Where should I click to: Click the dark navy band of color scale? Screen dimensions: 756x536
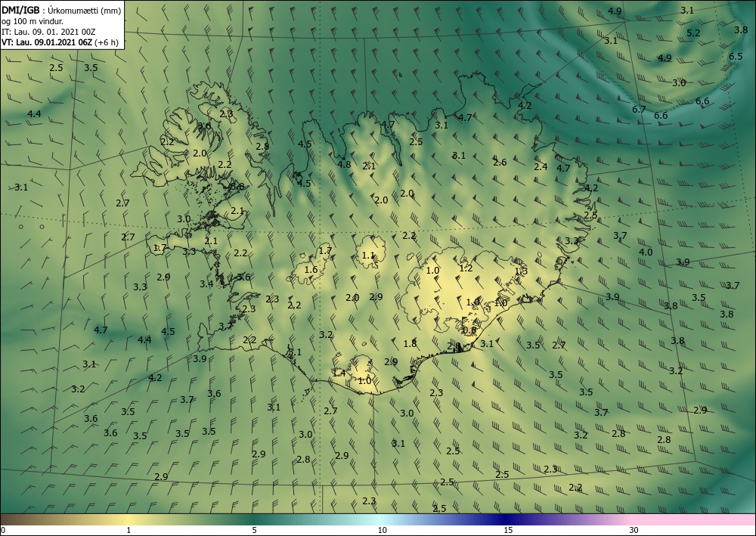(507, 519)
